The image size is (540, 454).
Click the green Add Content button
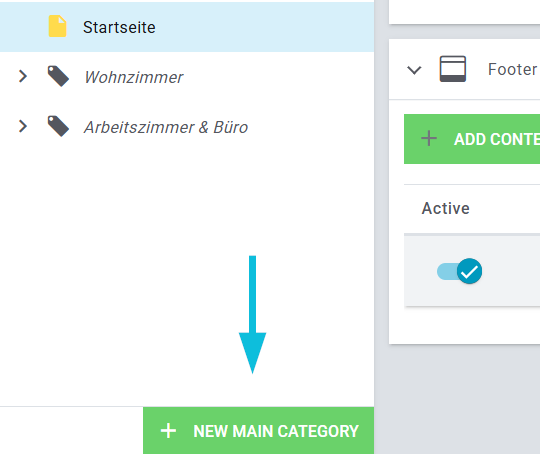(472, 139)
